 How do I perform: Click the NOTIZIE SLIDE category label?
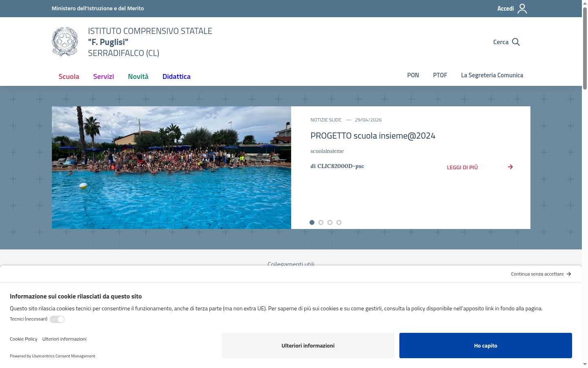(326, 120)
